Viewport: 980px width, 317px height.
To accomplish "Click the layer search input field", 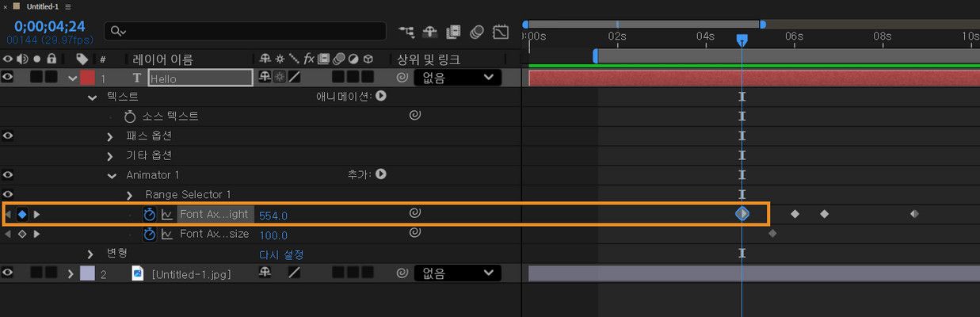I will [x=246, y=32].
